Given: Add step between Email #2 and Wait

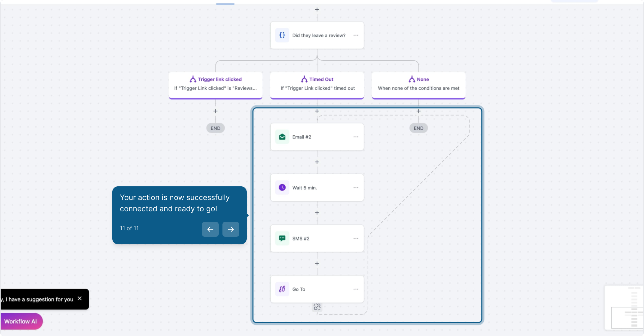Looking at the screenshot, I should pos(317,162).
